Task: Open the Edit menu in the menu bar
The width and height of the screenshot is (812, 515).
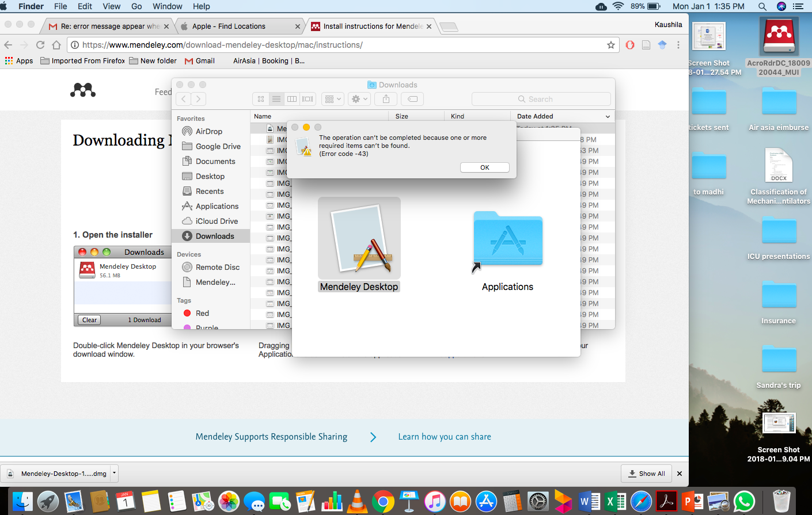Action: 85,6
